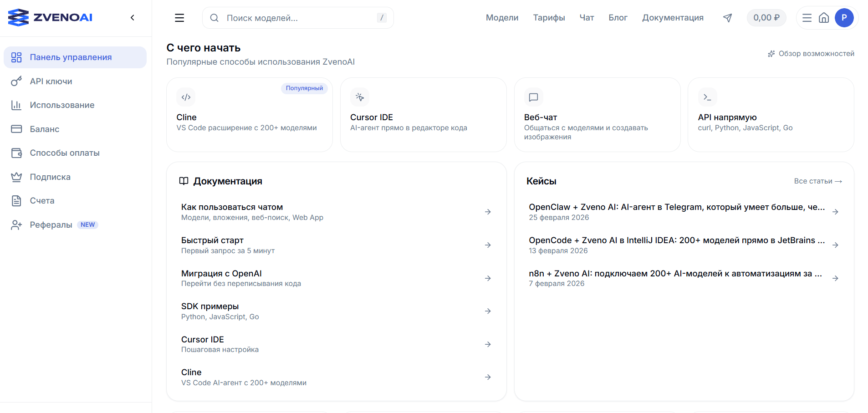Open "Как пользоваться чатом" documentation entry
This screenshot has height=413, width=868.
[336, 212]
